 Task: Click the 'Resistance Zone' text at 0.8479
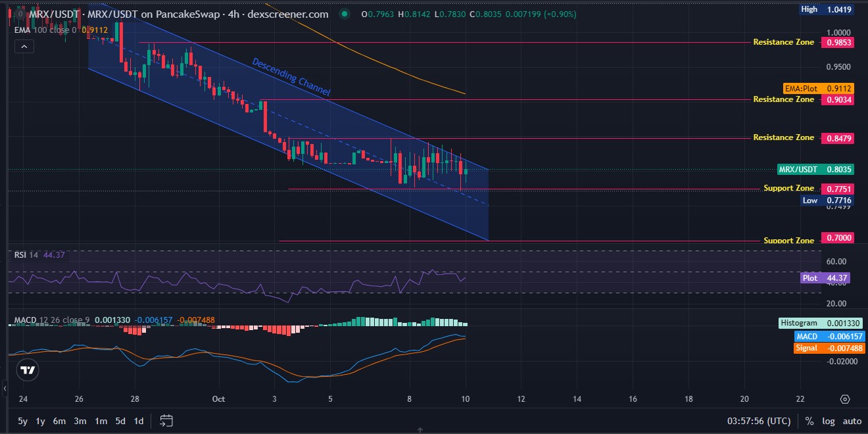783,137
